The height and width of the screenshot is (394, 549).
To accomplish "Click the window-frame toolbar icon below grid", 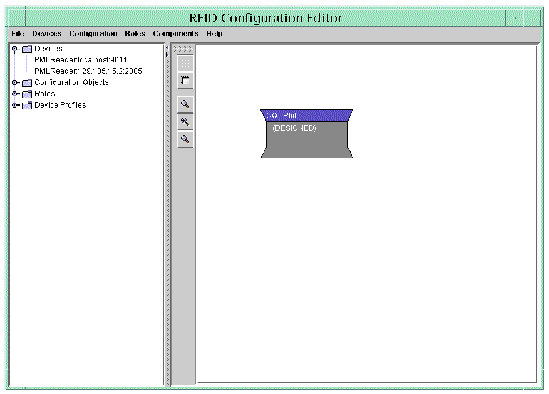I will point(185,81).
